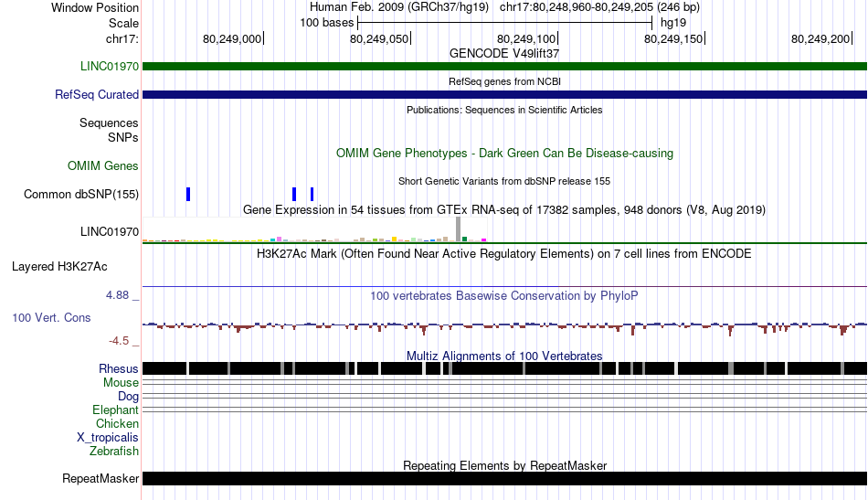Click the 80,249,200 ruler position
This screenshot has height=500, width=868.
pyautogui.click(x=821, y=38)
